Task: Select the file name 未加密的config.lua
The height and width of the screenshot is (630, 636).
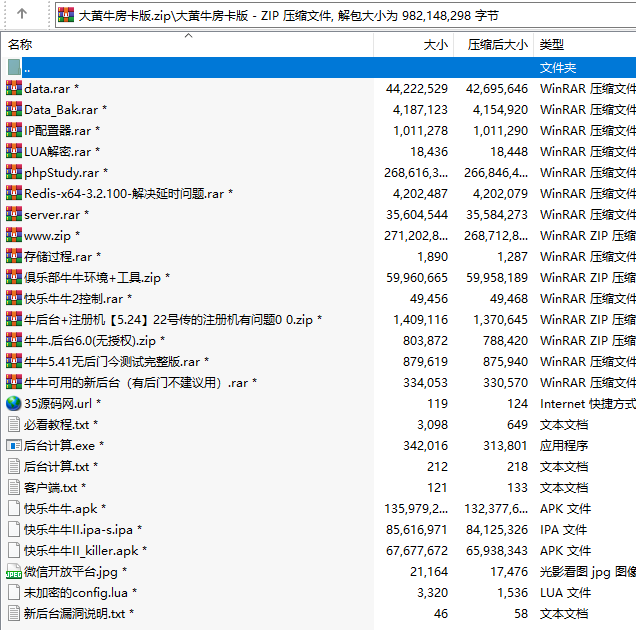Action: pyautogui.click(x=76, y=593)
